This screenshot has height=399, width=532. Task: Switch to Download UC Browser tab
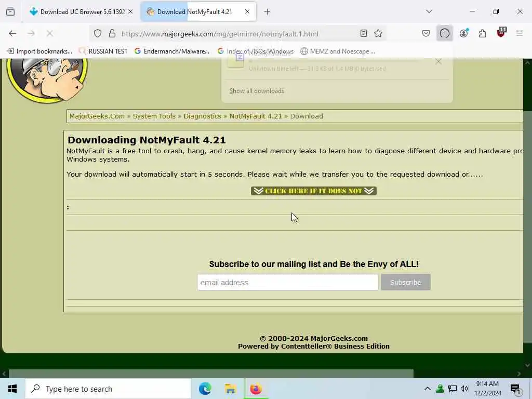82,12
